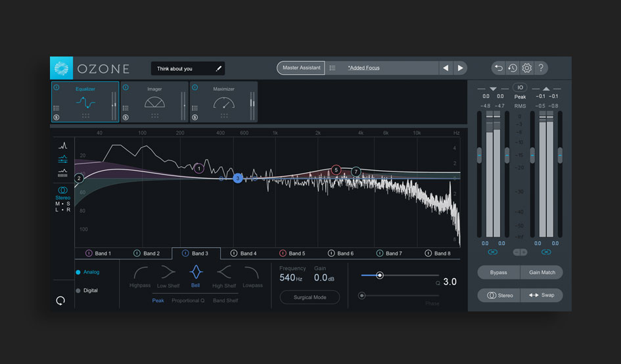This screenshot has height=364, width=621.
Task: Click the spectrum view icon in sidebar
Action: point(62,145)
